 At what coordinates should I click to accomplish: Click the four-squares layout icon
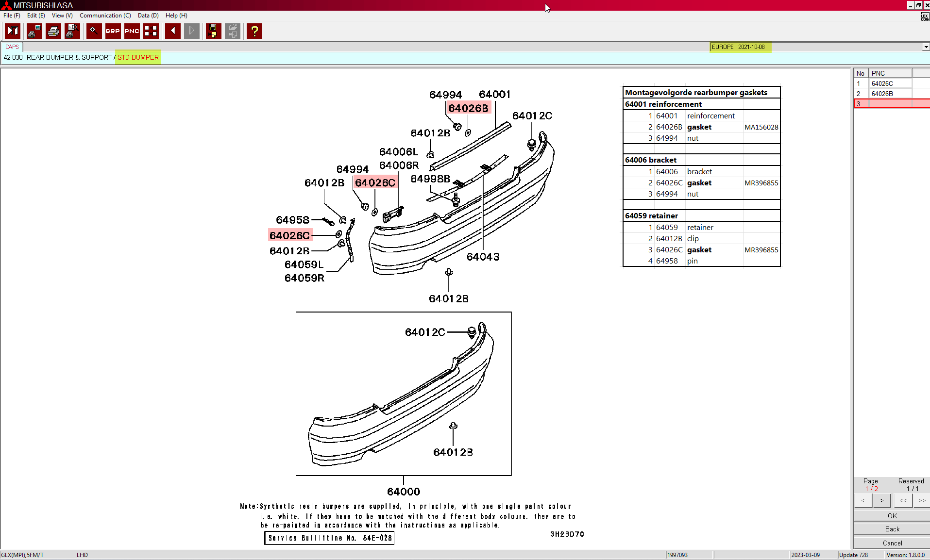point(151,31)
